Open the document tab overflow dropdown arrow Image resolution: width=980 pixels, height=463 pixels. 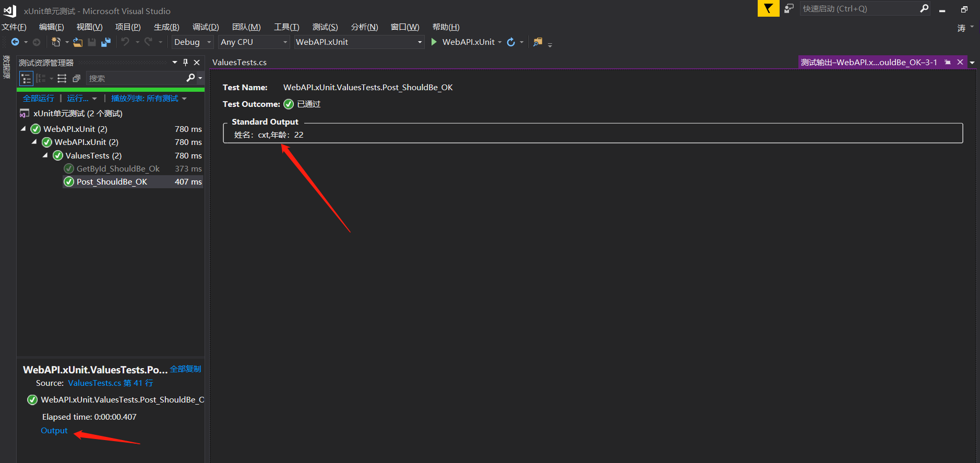(x=972, y=63)
